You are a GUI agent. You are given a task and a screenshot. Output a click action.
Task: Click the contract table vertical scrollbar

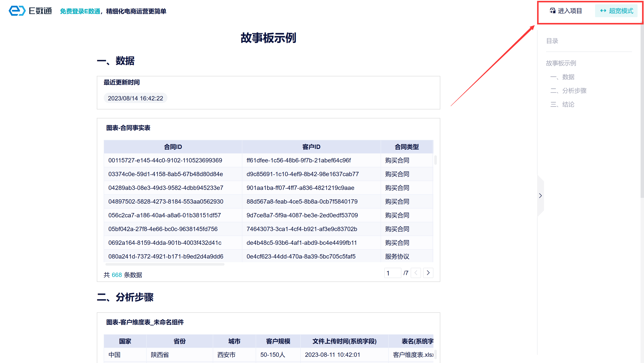click(x=435, y=160)
